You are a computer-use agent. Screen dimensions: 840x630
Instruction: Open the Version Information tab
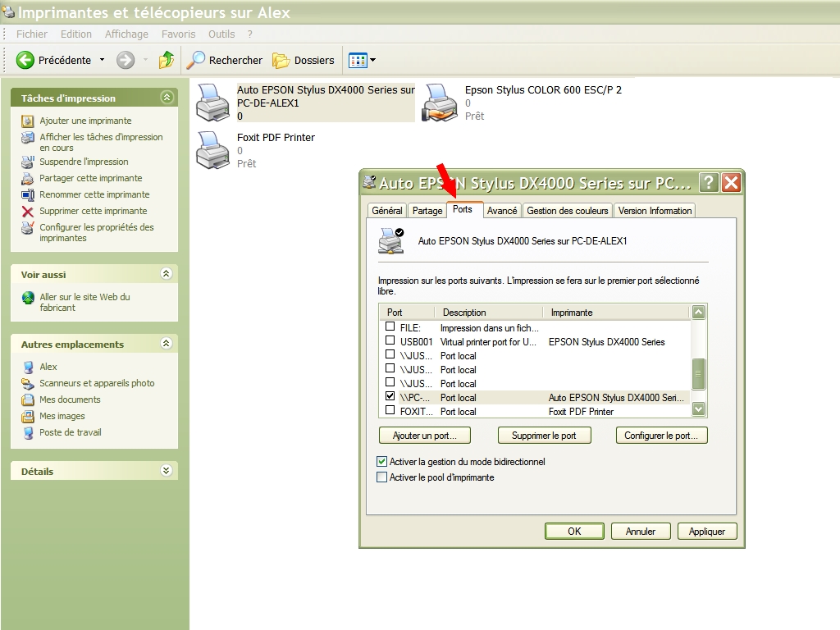point(655,211)
